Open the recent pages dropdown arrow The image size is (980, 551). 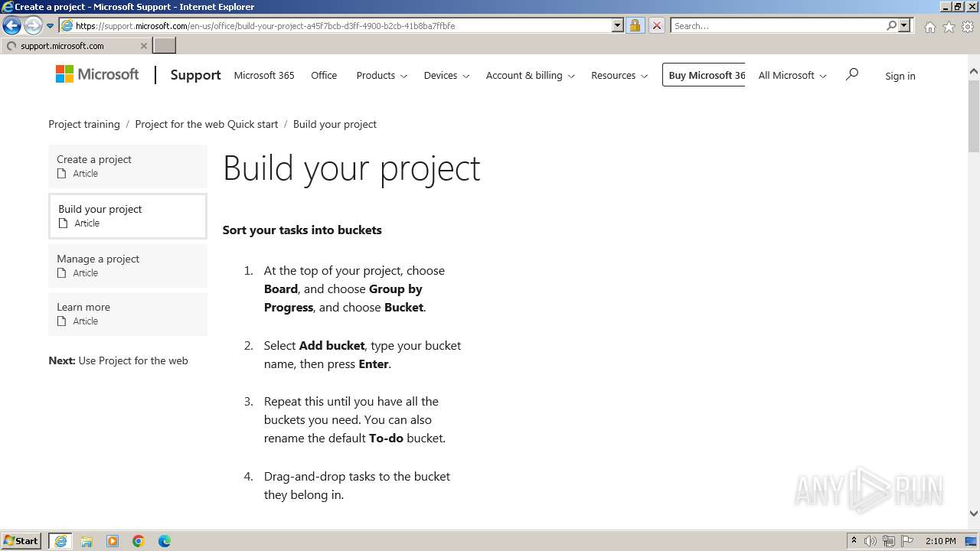tap(51, 26)
